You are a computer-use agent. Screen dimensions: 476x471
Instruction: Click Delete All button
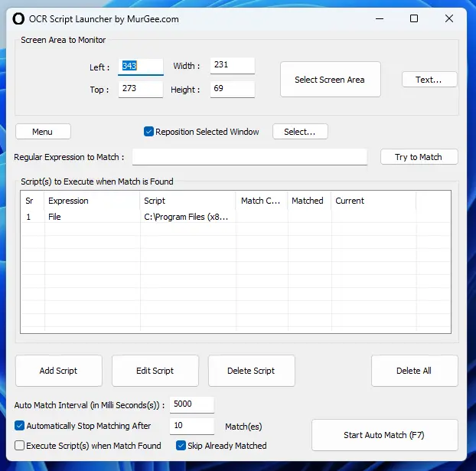click(x=414, y=371)
